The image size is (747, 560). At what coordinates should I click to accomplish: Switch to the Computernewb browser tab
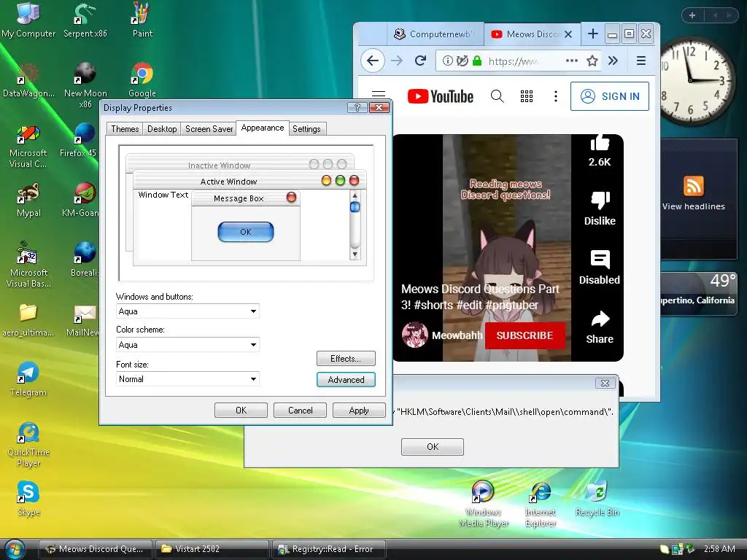(435, 34)
